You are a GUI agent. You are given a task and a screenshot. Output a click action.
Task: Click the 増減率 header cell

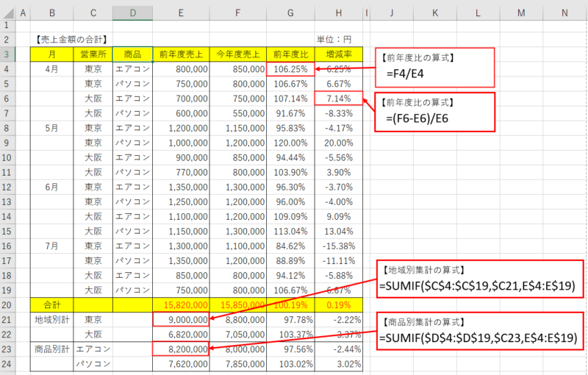tap(339, 54)
